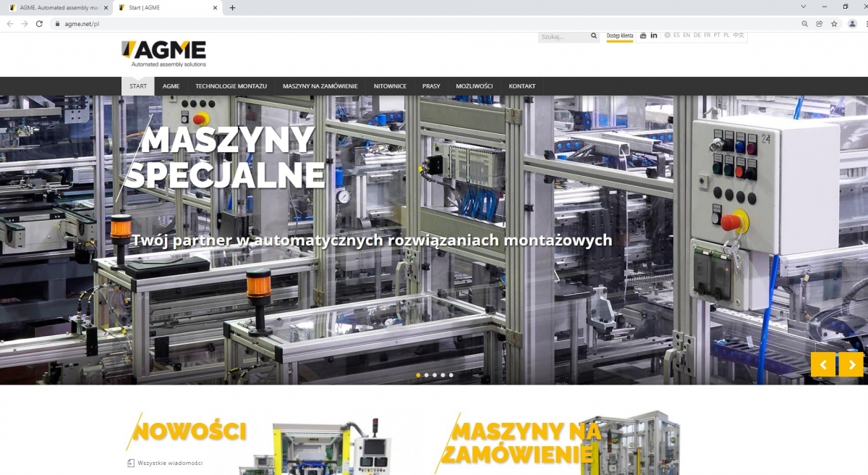
Task: Select the second carousel dot
Action: click(x=426, y=375)
